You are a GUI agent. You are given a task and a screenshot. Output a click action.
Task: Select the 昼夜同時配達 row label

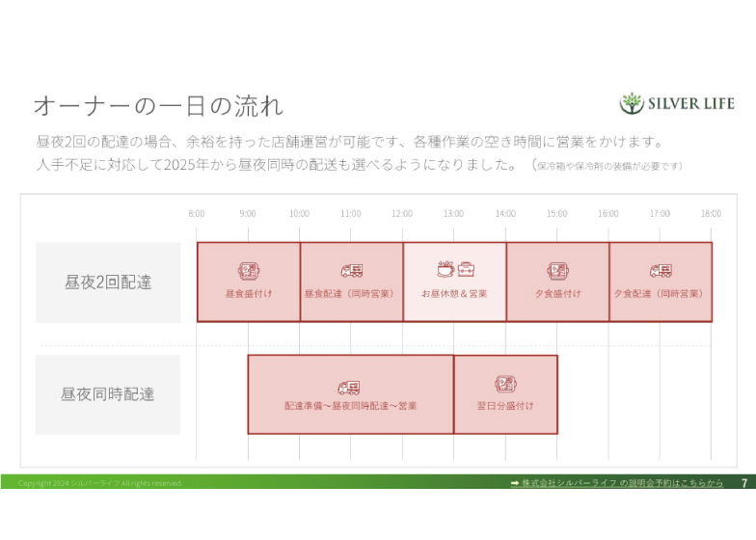108,394
